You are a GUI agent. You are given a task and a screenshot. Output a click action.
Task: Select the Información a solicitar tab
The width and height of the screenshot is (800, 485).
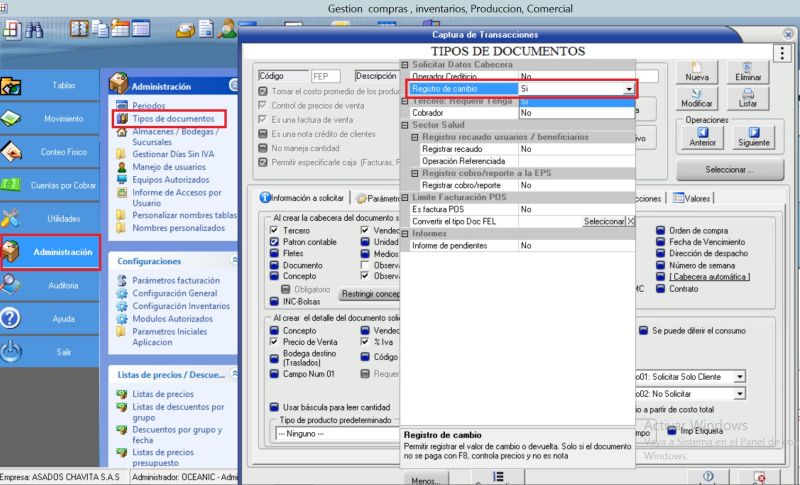click(299, 198)
